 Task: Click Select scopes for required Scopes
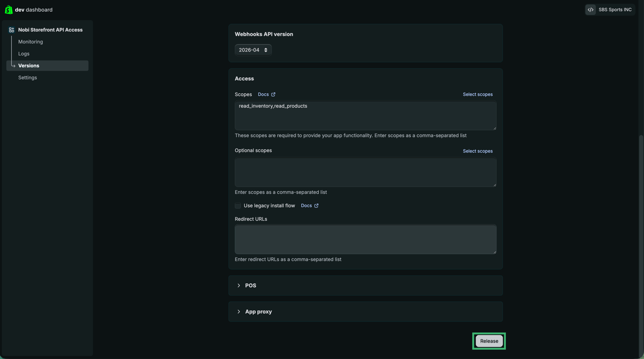[x=478, y=94]
